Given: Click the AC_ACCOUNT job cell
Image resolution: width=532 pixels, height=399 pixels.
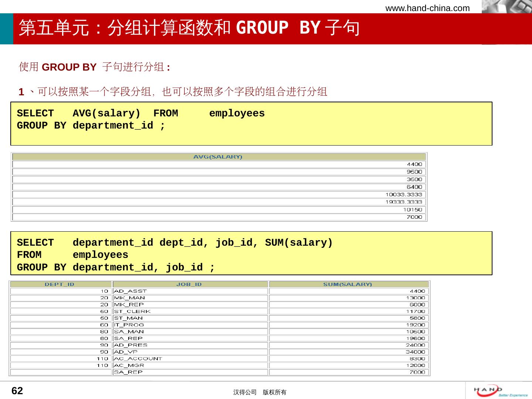Looking at the screenshot, I should tap(190, 359).
